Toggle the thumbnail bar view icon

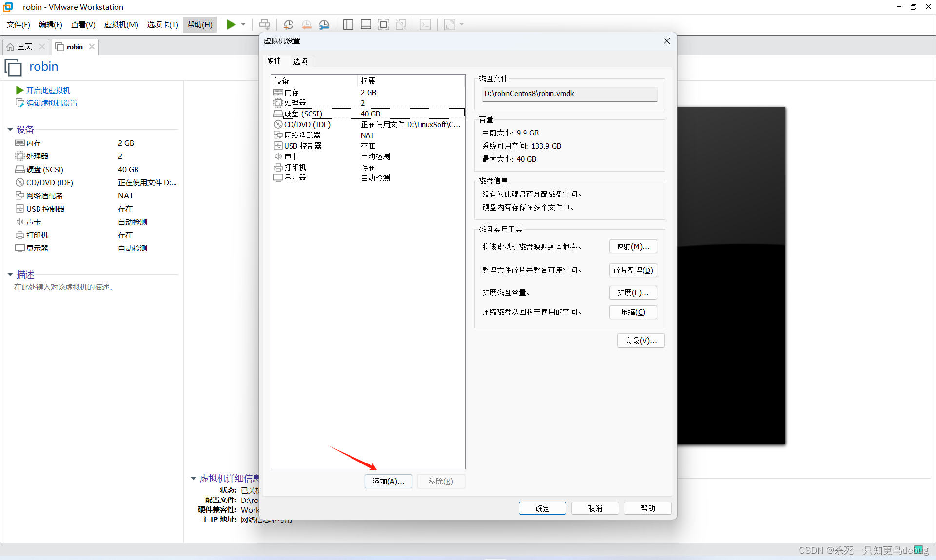(366, 24)
